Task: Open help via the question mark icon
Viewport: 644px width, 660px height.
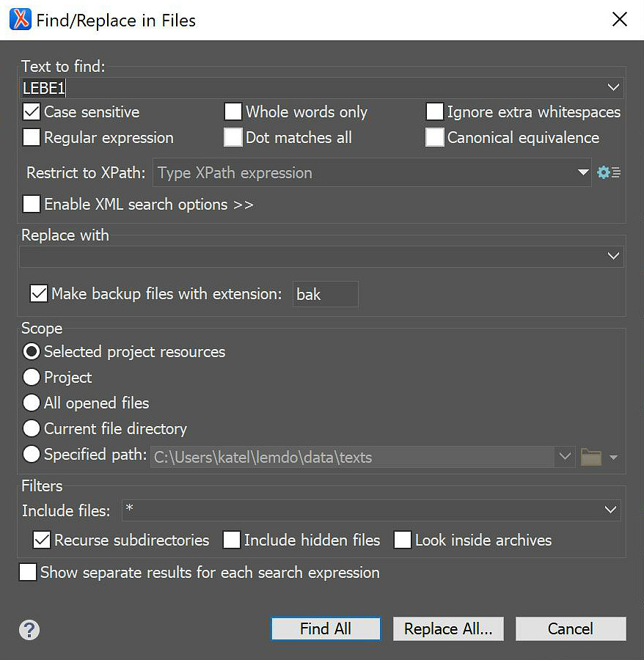Action: (29, 629)
